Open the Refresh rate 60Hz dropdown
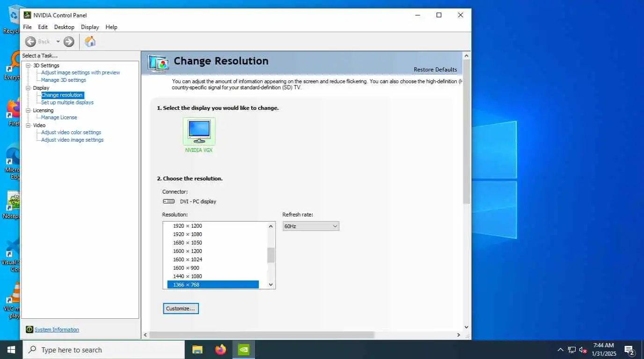Image resolution: width=644 pixels, height=359 pixels. (311, 226)
